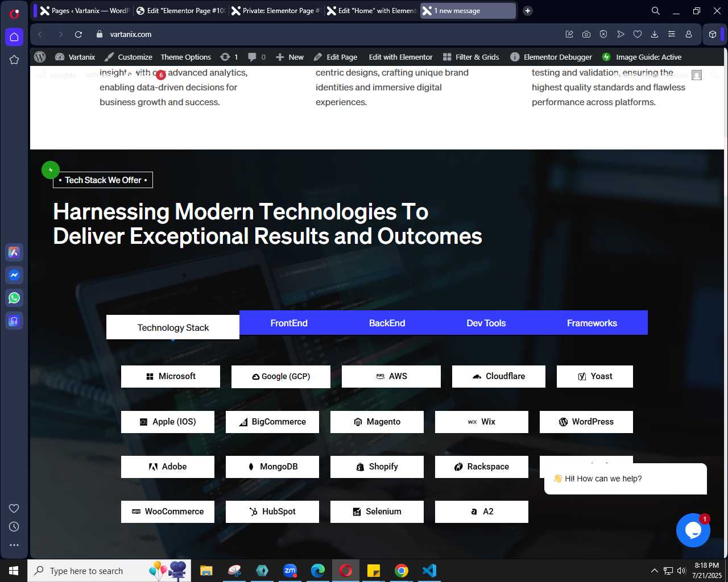Open Zoom from taskbar
The height and width of the screenshot is (582, 728).
[290, 571]
